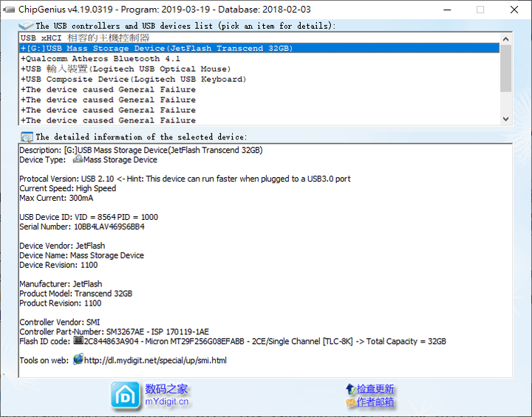Select the USB xHCI host controller row
The height and width of the screenshot is (417, 532).
tap(259, 38)
